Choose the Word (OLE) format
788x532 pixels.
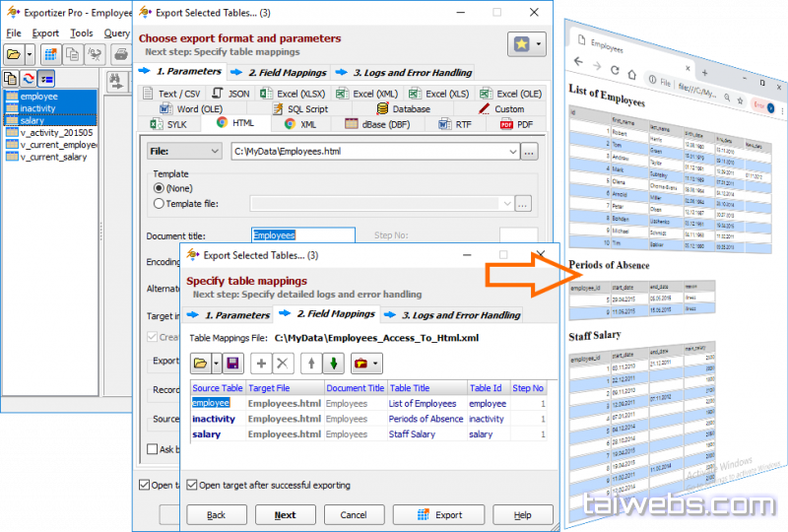pos(191,109)
